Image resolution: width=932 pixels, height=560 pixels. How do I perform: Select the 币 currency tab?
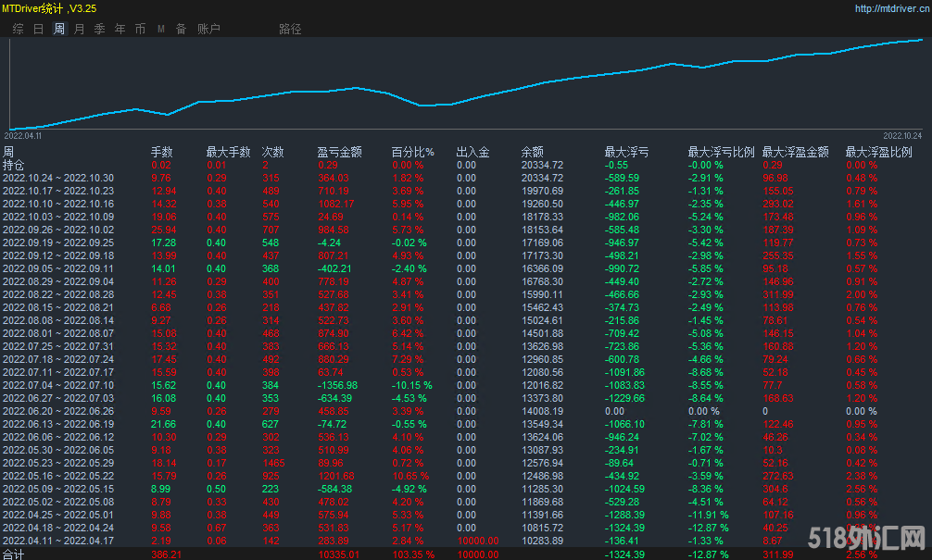click(141, 29)
